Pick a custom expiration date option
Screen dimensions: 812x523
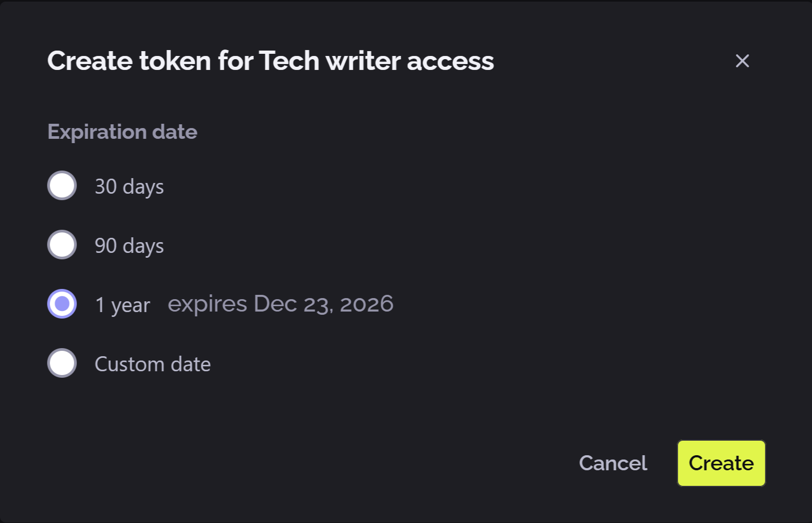point(62,363)
